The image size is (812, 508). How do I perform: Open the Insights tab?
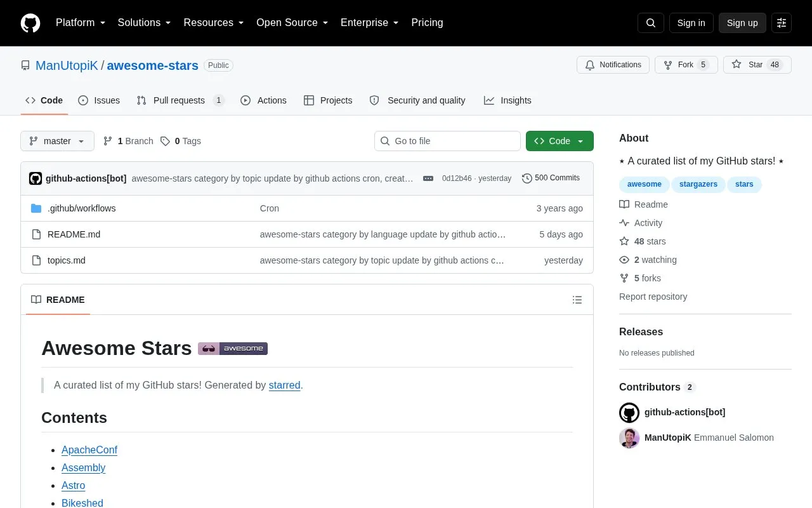507,100
